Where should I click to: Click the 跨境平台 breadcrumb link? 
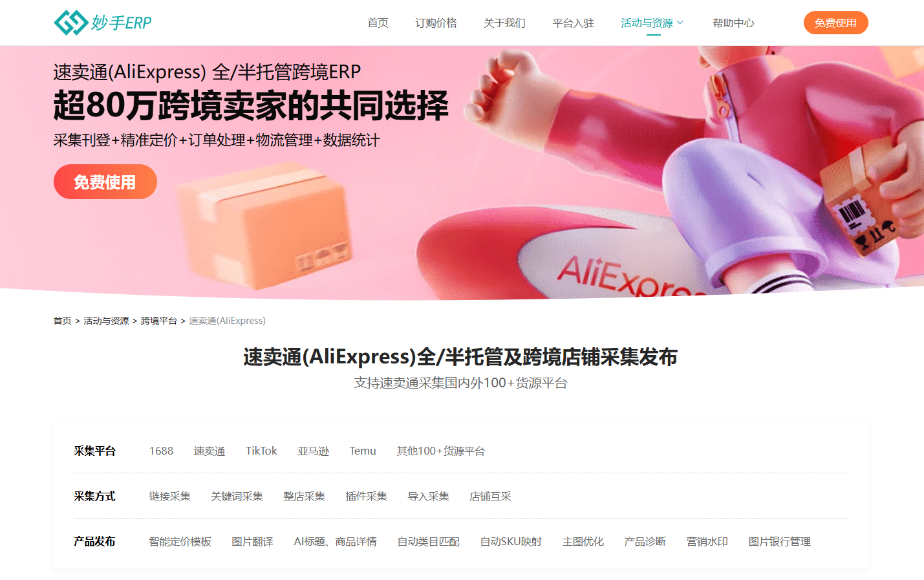158,321
